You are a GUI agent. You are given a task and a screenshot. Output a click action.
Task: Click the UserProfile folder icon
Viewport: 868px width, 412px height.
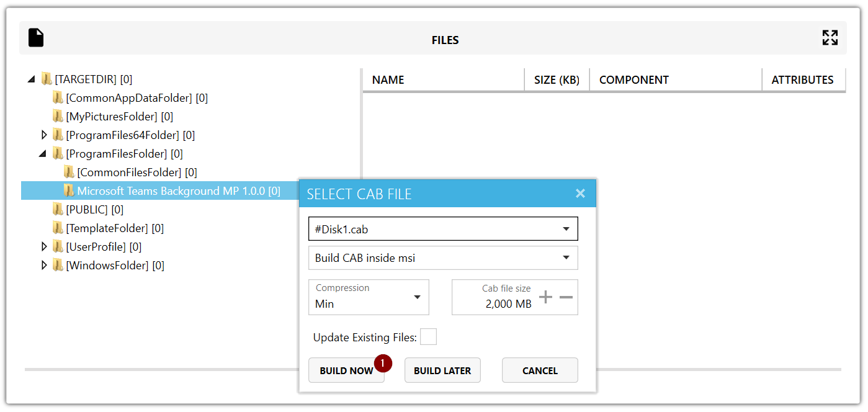[58, 246]
